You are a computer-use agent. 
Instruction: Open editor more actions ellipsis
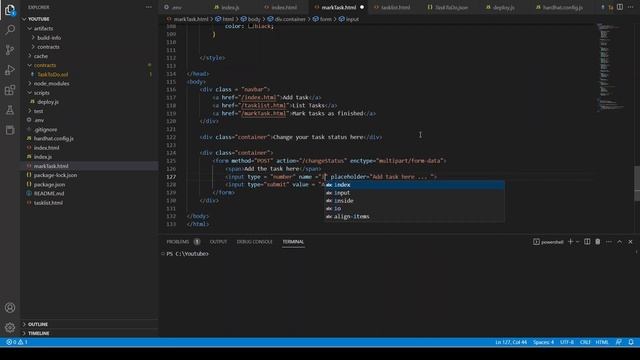[x=631, y=7]
